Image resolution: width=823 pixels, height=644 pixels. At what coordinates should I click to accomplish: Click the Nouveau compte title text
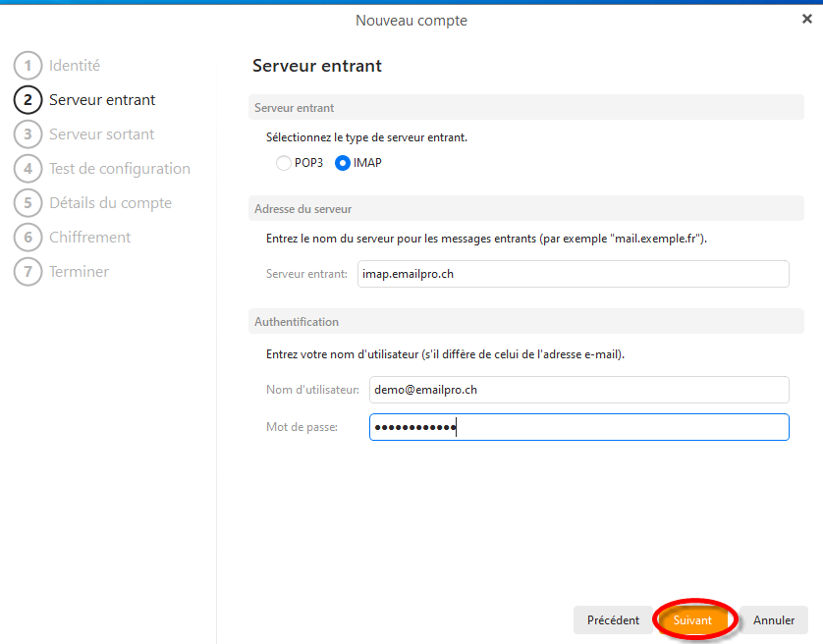pos(411,21)
